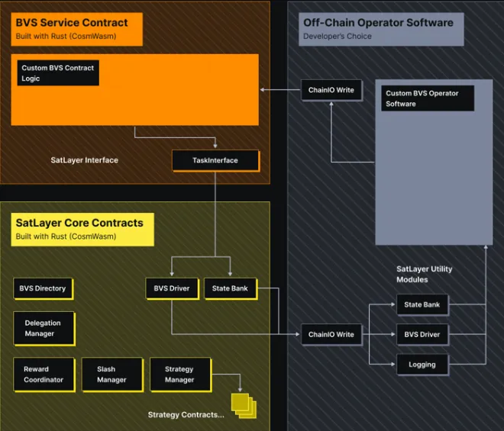Click the stacked yellow Strategy Contracts icon

(x=244, y=405)
